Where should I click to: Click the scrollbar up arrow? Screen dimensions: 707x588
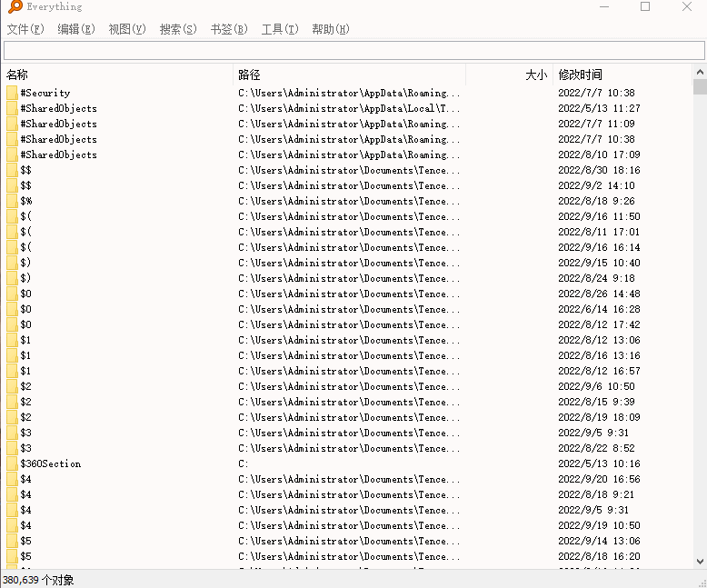tap(700, 72)
